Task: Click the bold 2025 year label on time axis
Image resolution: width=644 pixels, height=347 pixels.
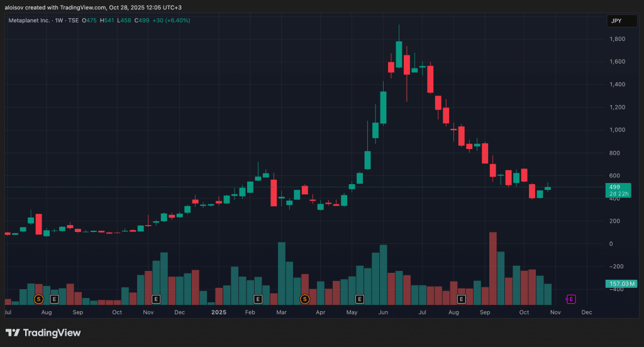Action: tap(219, 312)
